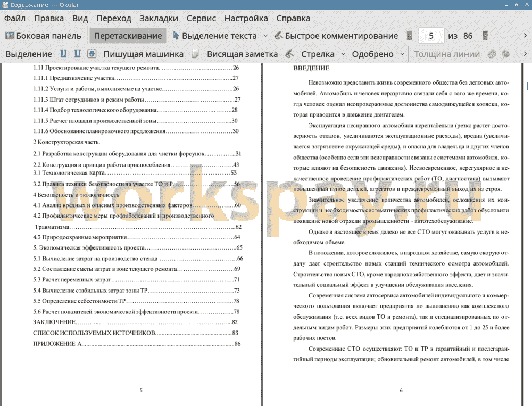532x406 pixels.
Task: Click the sidebar panel icon
Action: click(x=10, y=36)
